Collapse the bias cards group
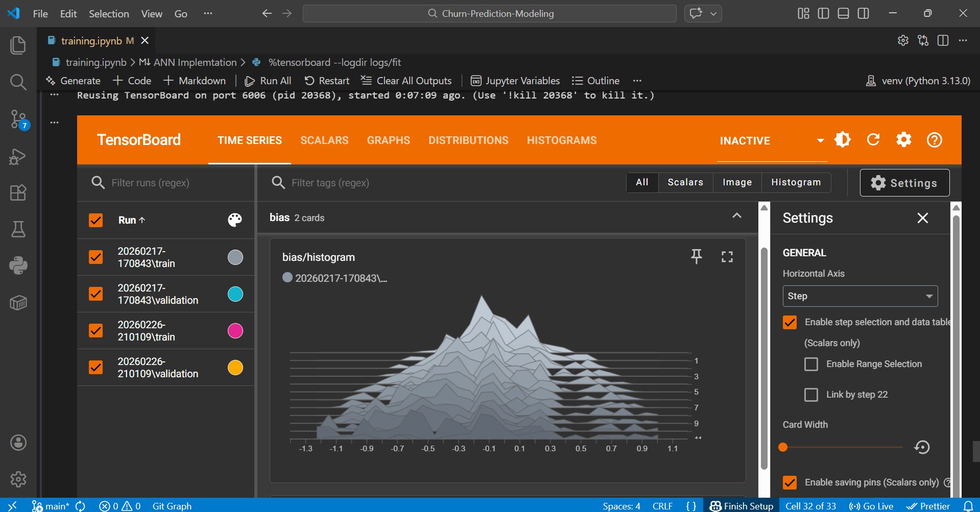Viewport: 980px width, 512px height. click(x=736, y=216)
